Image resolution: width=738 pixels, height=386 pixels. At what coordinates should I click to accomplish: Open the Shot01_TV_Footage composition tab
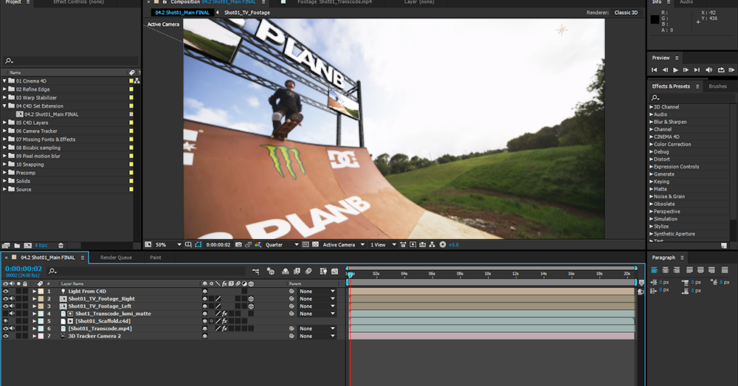(247, 13)
